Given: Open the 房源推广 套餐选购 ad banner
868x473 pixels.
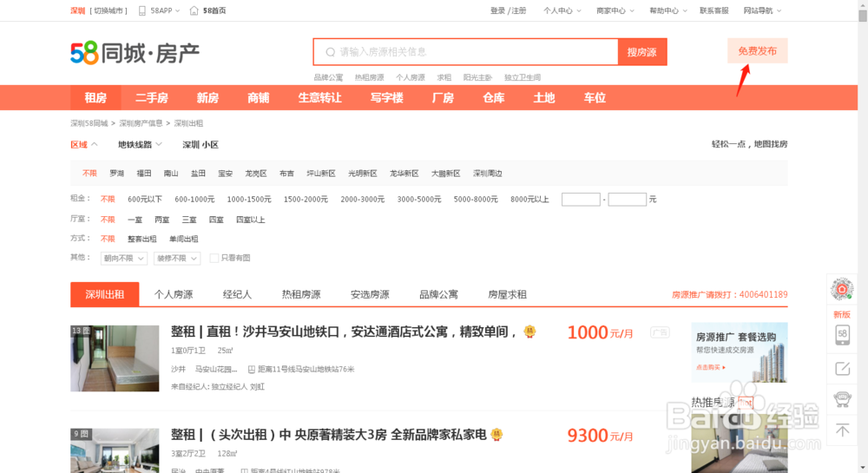Looking at the screenshot, I should (x=739, y=352).
